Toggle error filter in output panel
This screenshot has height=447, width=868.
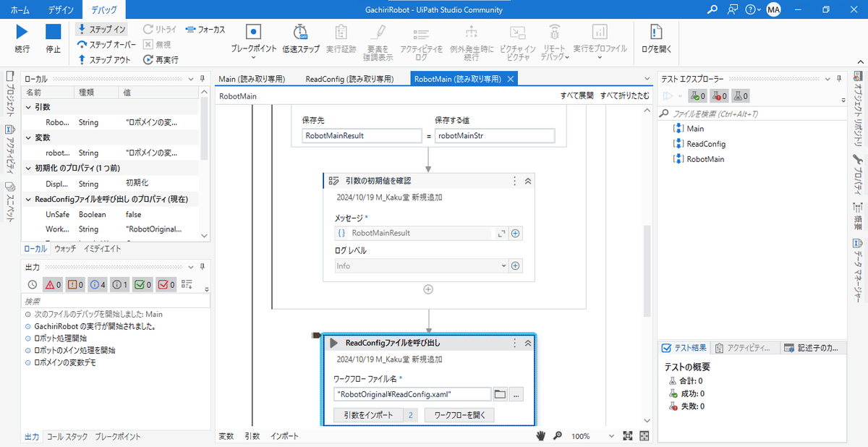(53, 284)
